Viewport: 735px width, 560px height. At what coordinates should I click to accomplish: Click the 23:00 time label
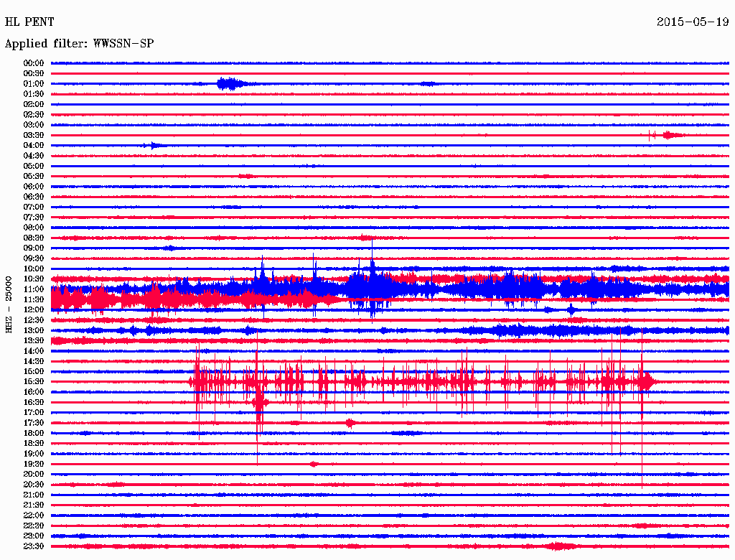[x=34, y=536]
